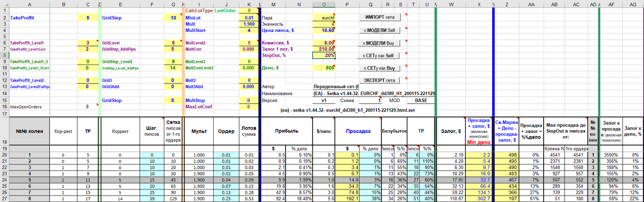Click the Комиссия value 6.00
644x202 pixels.
pyautogui.click(x=324, y=43)
